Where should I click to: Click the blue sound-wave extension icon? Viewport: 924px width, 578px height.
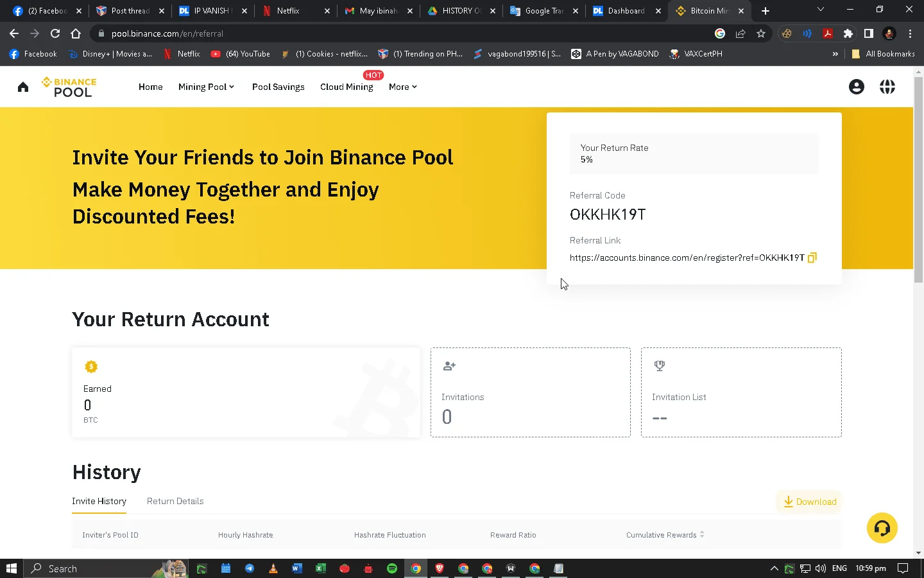tap(807, 33)
